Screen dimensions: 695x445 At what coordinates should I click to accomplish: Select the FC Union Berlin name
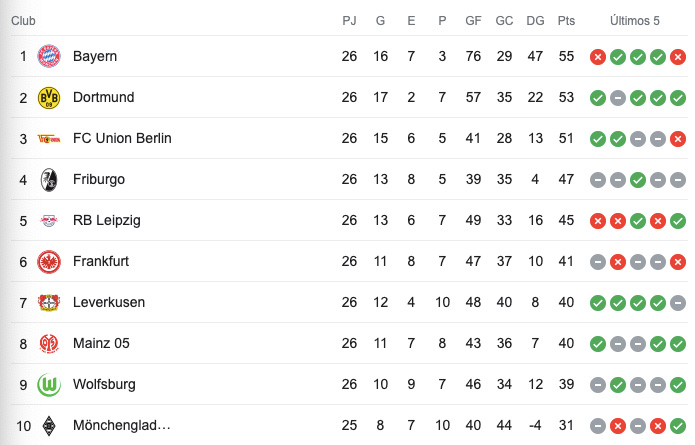click(122, 138)
